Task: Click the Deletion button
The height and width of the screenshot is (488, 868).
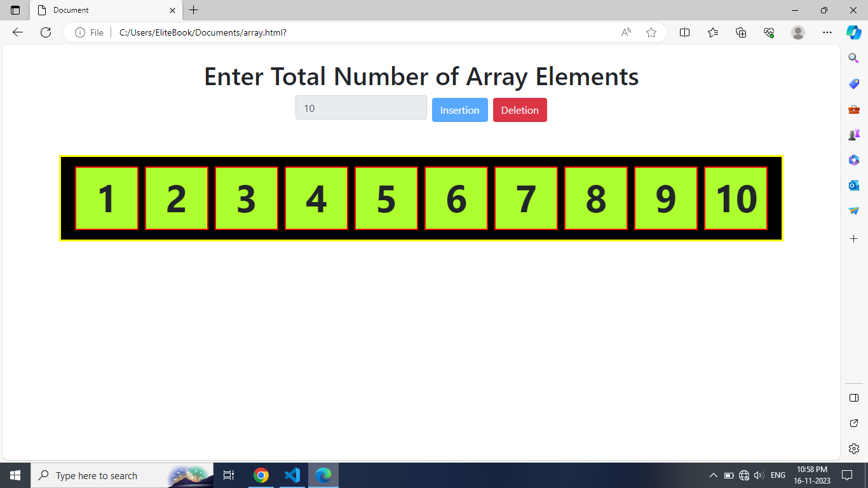Action: (520, 109)
